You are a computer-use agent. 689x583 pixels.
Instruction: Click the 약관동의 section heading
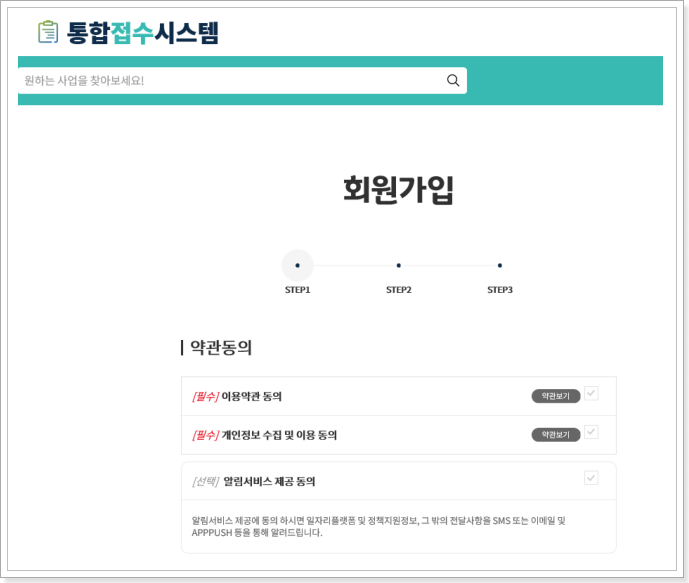(221, 348)
